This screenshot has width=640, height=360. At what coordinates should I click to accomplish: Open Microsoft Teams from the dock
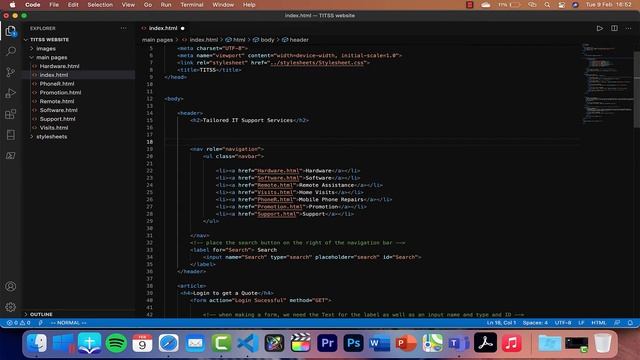[x=459, y=343]
